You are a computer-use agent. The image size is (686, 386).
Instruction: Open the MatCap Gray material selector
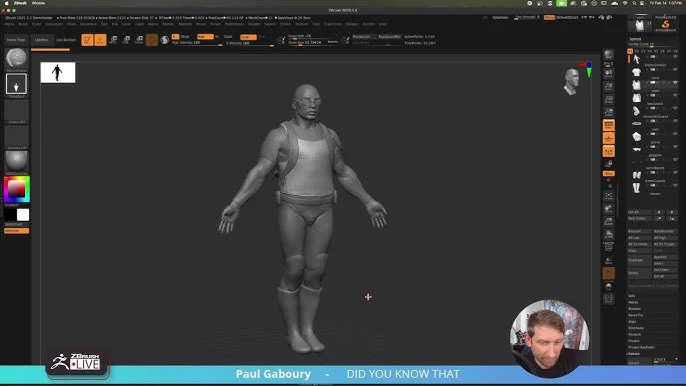(16, 161)
